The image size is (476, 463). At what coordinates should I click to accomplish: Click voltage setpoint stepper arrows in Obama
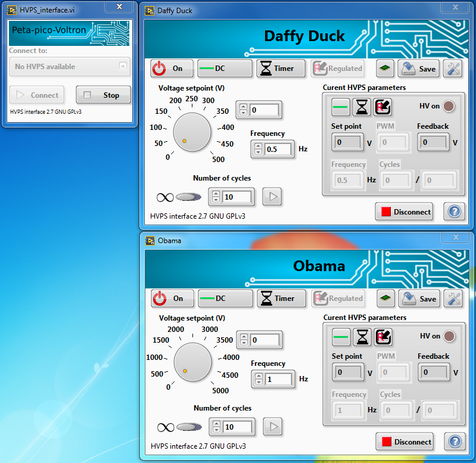tap(244, 340)
